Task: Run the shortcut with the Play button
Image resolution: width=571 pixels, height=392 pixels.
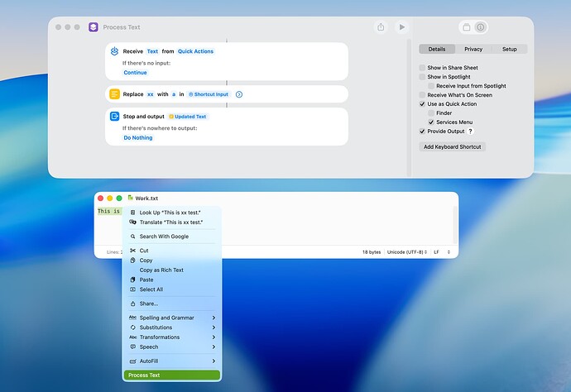Action: tap(401, 27)
